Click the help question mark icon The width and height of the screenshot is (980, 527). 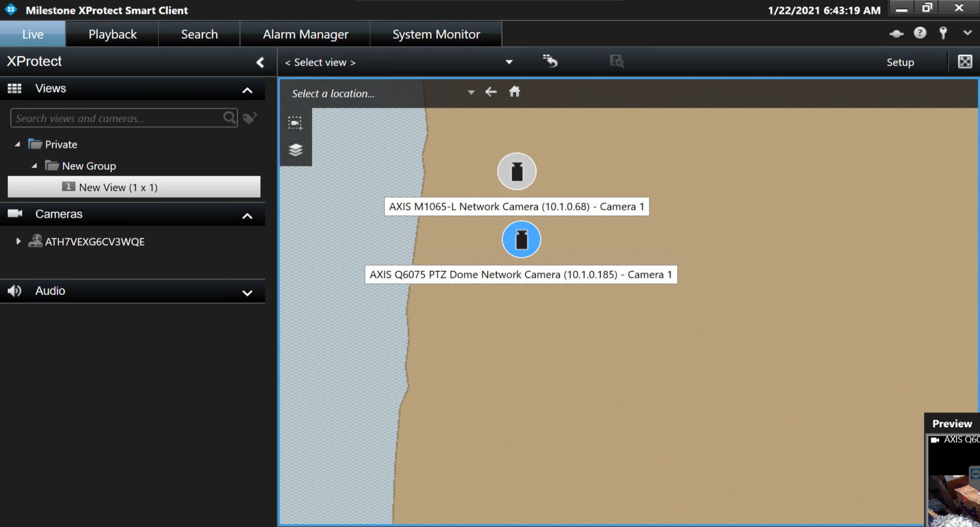(919, 33)
